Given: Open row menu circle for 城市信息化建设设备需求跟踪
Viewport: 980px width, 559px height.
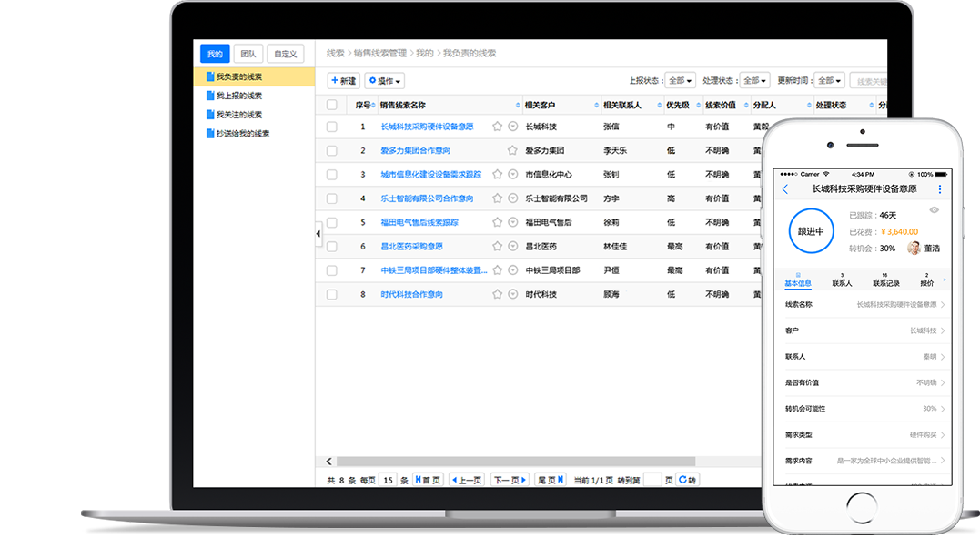Looking at the screenshot, I should tap(513, 175).
